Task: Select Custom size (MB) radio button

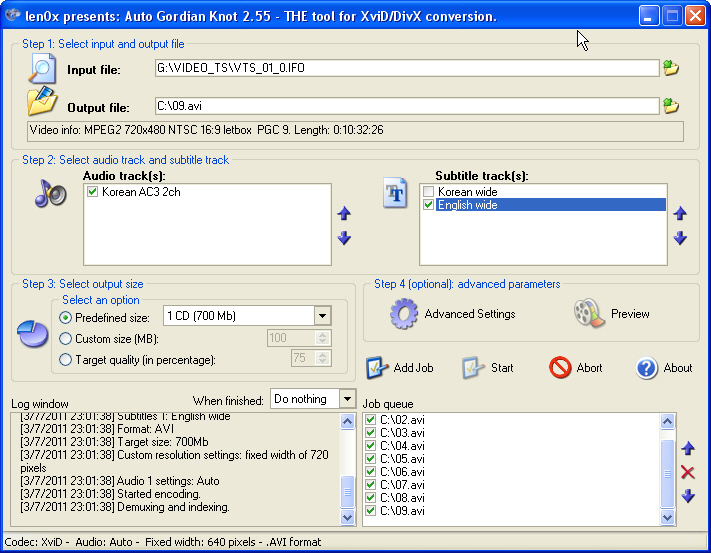Action: (65, 338)
